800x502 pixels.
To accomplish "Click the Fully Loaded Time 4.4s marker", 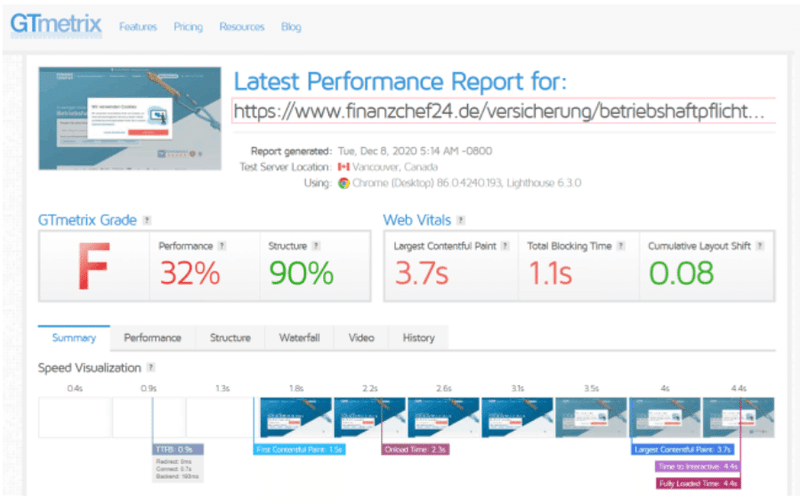I will (x=698, y=484).
